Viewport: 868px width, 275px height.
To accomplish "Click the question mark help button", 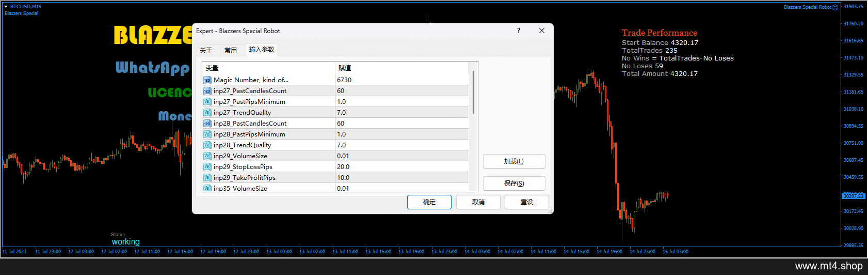I will coord(519,31).
